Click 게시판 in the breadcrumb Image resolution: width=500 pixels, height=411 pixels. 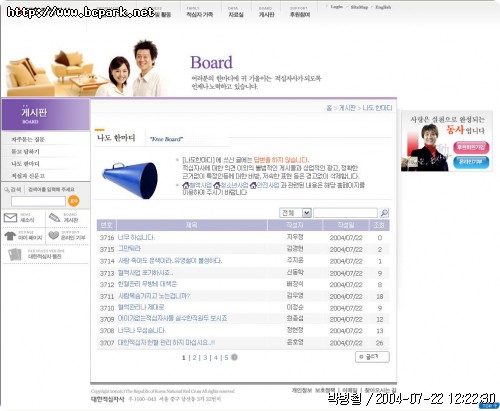347,108
